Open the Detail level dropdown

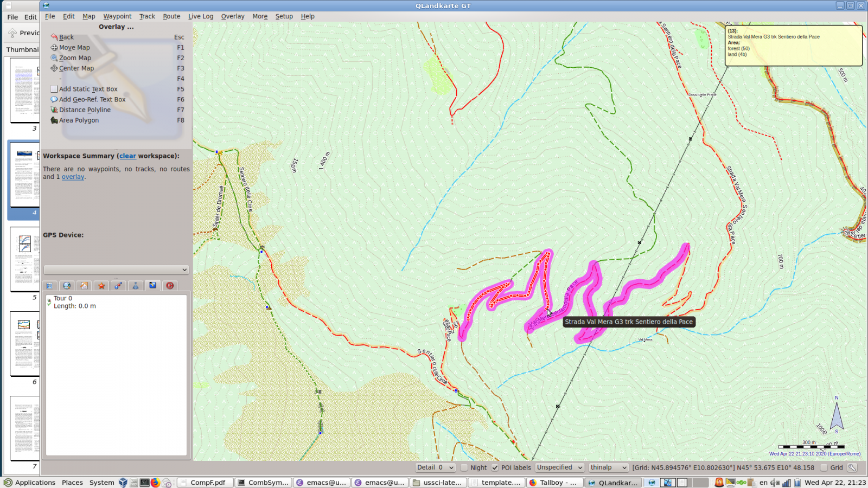click(x=435, y=467)
